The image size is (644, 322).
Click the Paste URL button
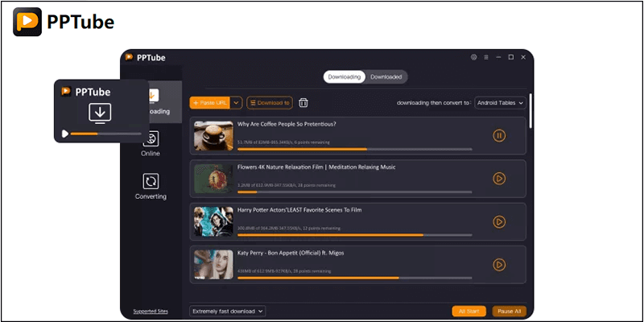(x=209, y=103)
